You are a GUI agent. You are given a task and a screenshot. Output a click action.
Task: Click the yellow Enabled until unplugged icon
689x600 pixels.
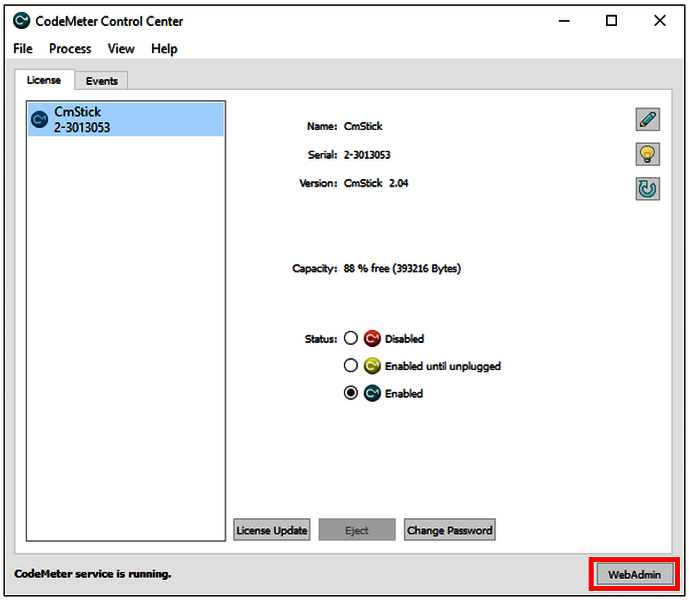[x=372, y=366]
